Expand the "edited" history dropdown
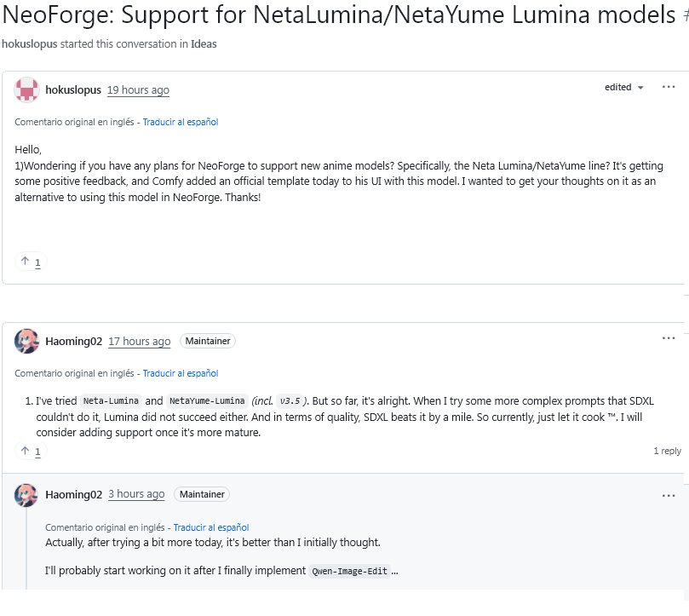689x616 pixels. (624, 87)
